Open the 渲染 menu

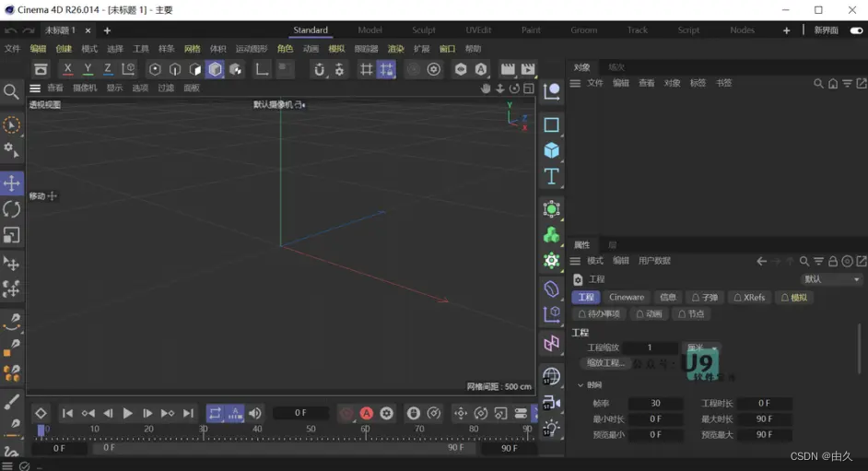[x=395, y=49]
